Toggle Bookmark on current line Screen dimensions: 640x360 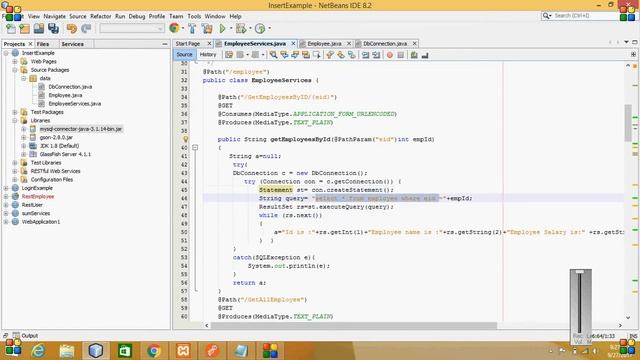(351, 55)
